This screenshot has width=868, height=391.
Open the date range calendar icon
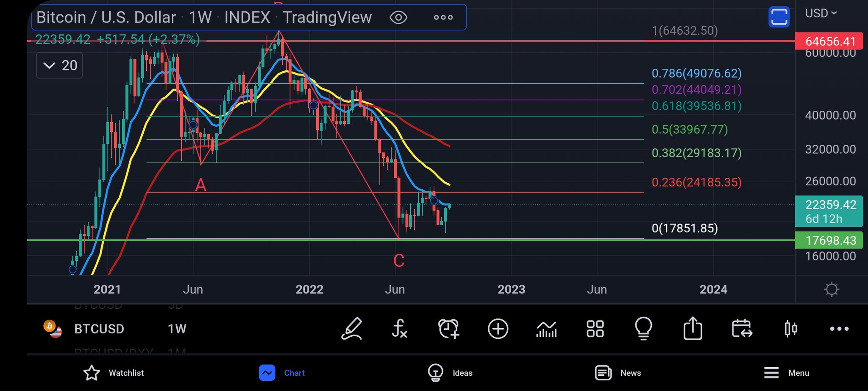742,329
